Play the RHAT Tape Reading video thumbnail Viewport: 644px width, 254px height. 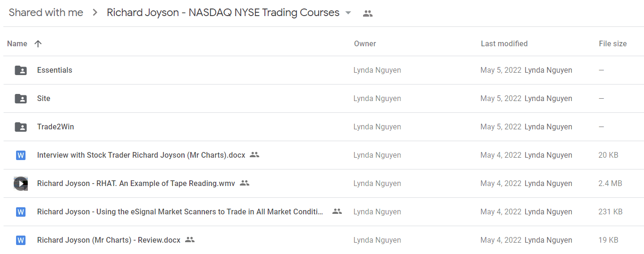click(x=21, y=184)
